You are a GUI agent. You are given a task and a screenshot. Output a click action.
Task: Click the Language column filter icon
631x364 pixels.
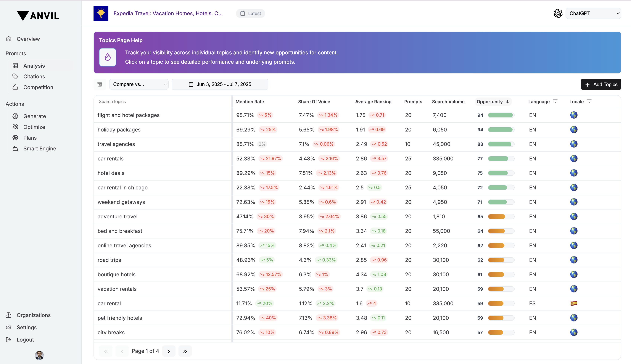(x=556, y=101)
